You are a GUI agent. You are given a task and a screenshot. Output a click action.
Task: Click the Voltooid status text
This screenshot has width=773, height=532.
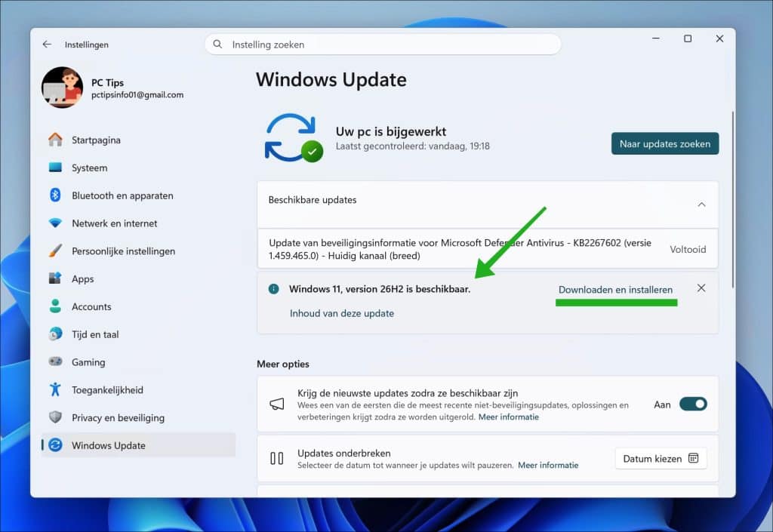(x=688, y=249)
